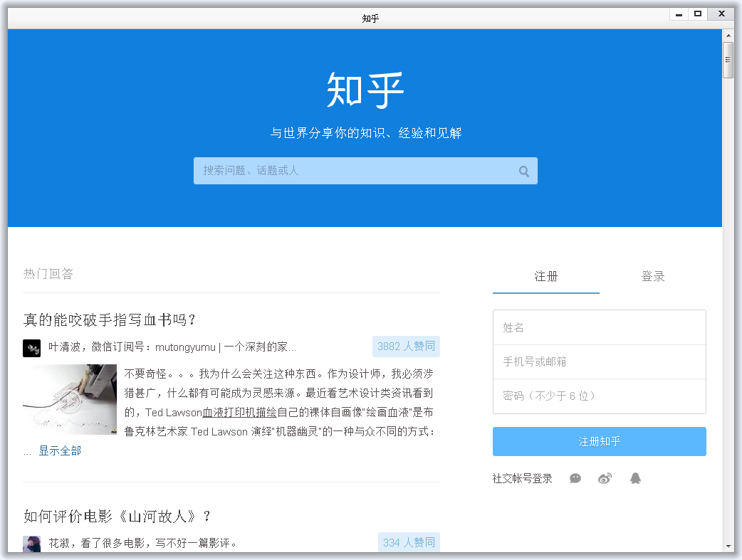The height and width of the screenshot is (560, 742).
Task: Click the 注册知乎 sign-up button
Action: pos(599,441)
